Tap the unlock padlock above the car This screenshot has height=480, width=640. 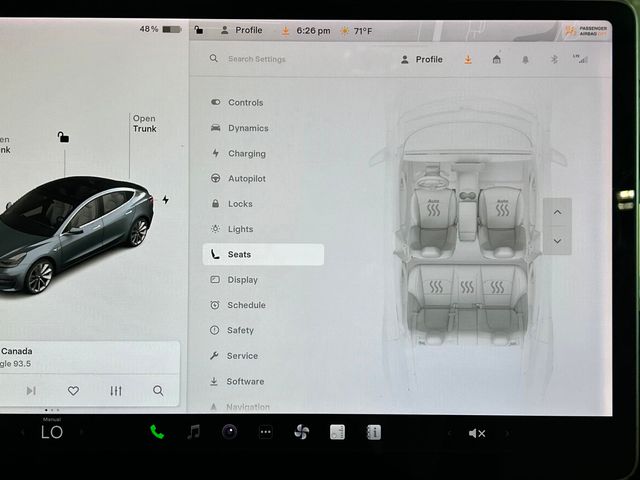click(x=63, y=137)
